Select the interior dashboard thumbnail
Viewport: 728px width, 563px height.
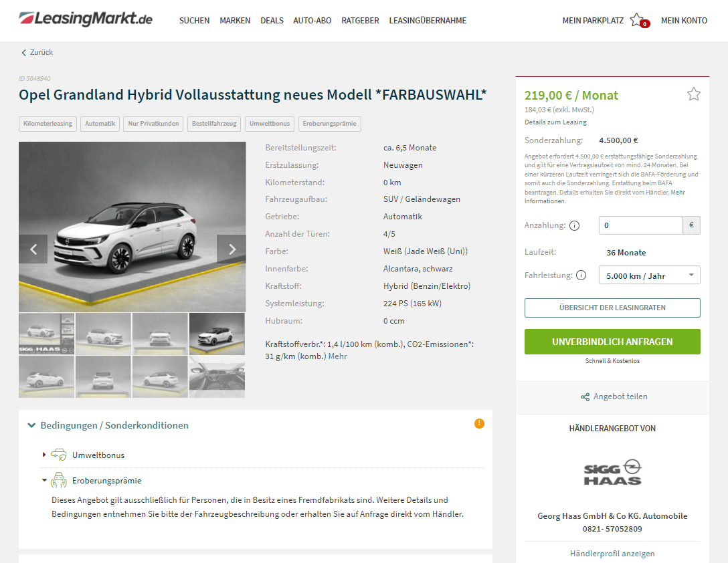pyautogui.click(x=217, y=377)
